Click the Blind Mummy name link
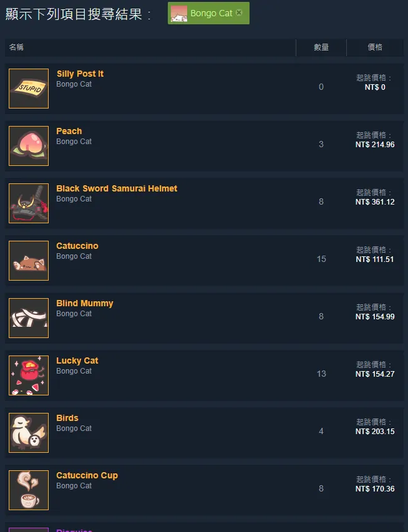 [x=85, y=303]
